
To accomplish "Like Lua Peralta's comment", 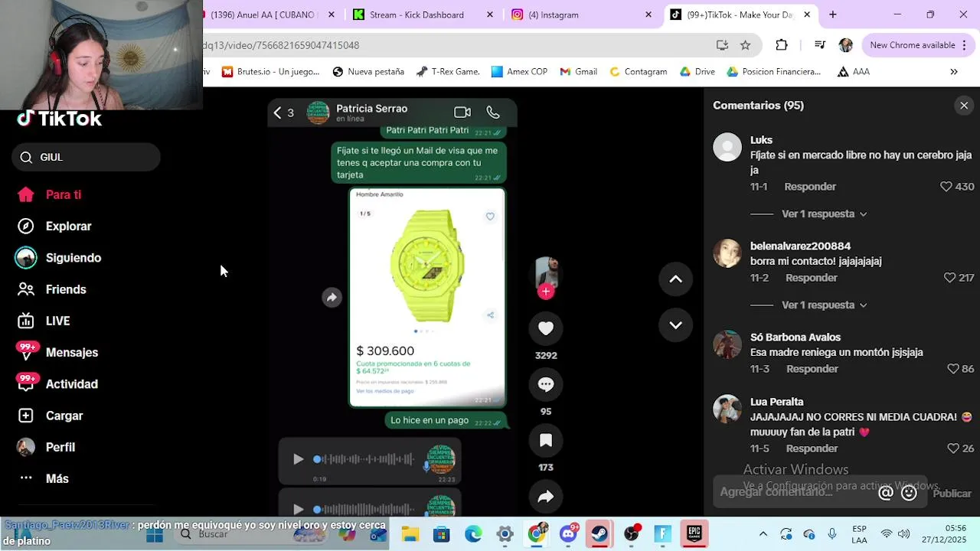I will click(x=953, y=448).
